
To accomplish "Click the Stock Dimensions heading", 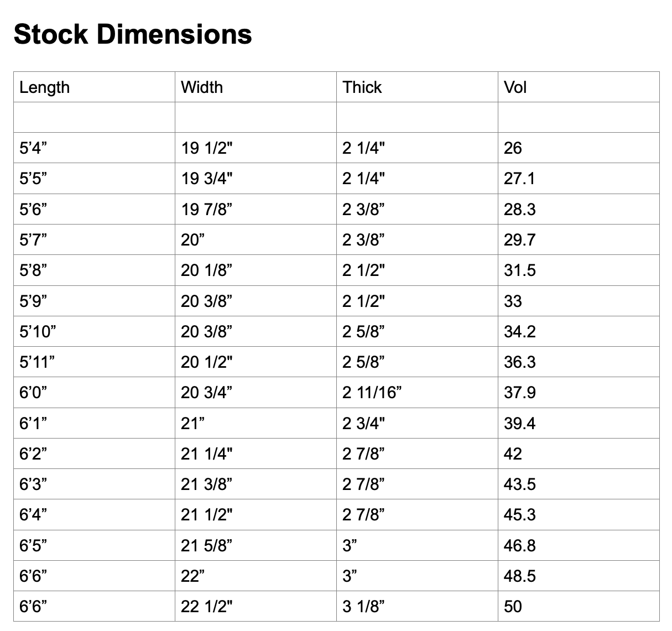I will pyautogui.click(x=133, y=34).
